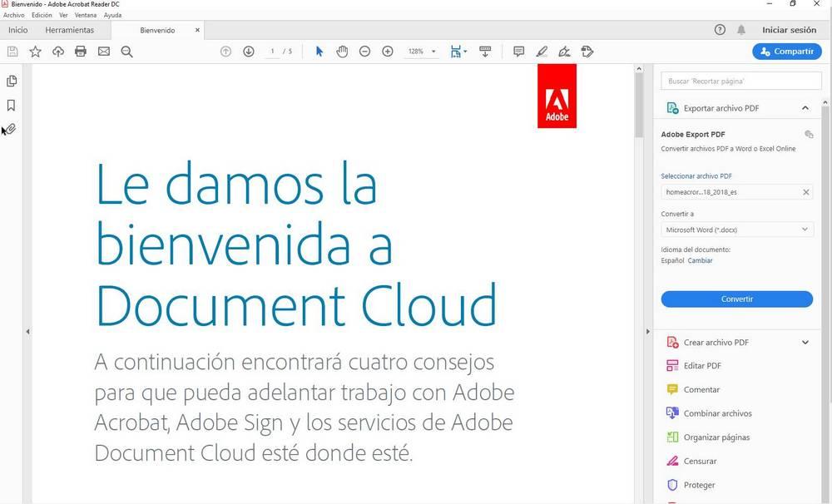The width and height of the screenshot is (832, 504).
Task: Open the search text magnifier icon
Action: click(x=126, y=52)
